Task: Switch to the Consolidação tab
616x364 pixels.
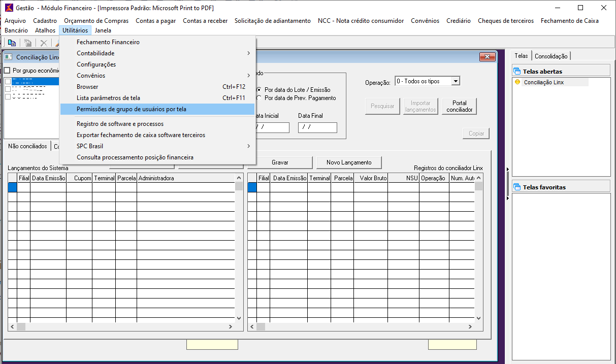Action: [x=551, y=56]
